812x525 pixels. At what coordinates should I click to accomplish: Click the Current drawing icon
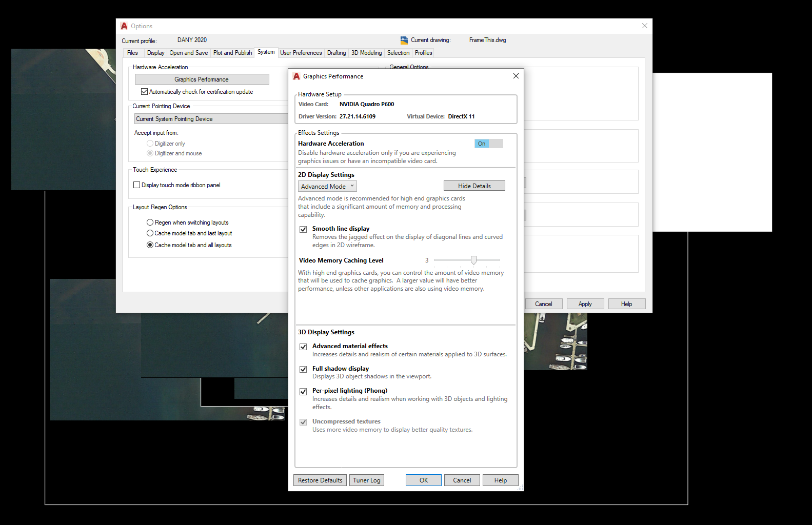[x=404, y=40]
